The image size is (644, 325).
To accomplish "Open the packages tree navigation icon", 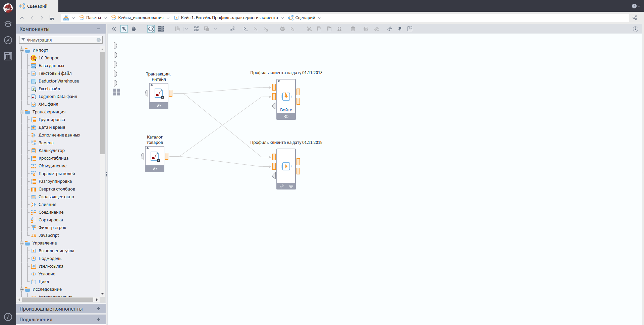I will [66, 18].
